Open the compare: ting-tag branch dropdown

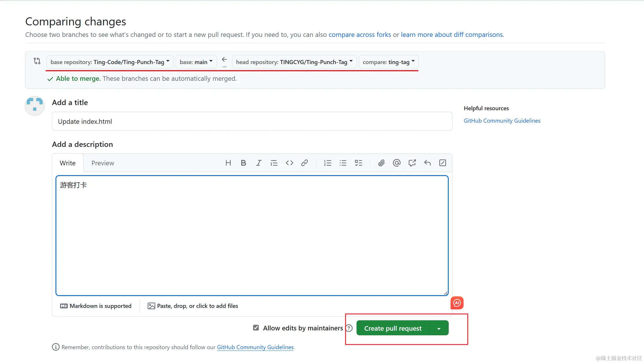pos(388,62)
